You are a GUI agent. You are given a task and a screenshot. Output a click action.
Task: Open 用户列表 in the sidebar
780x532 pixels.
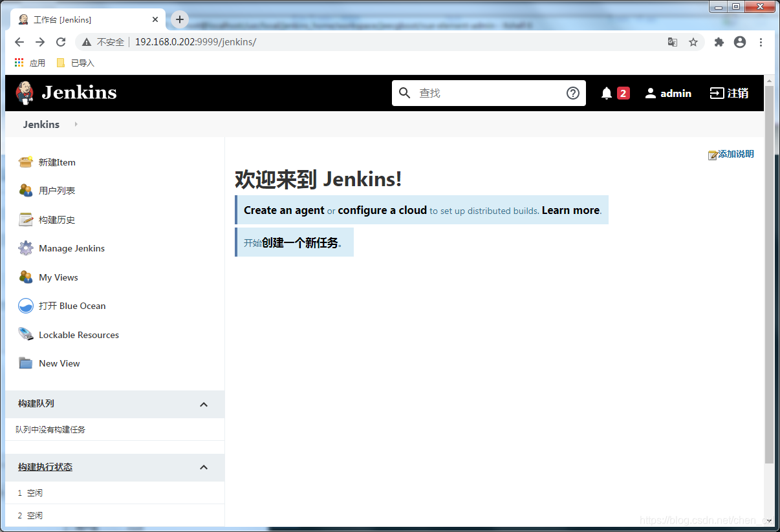[57, 191]
